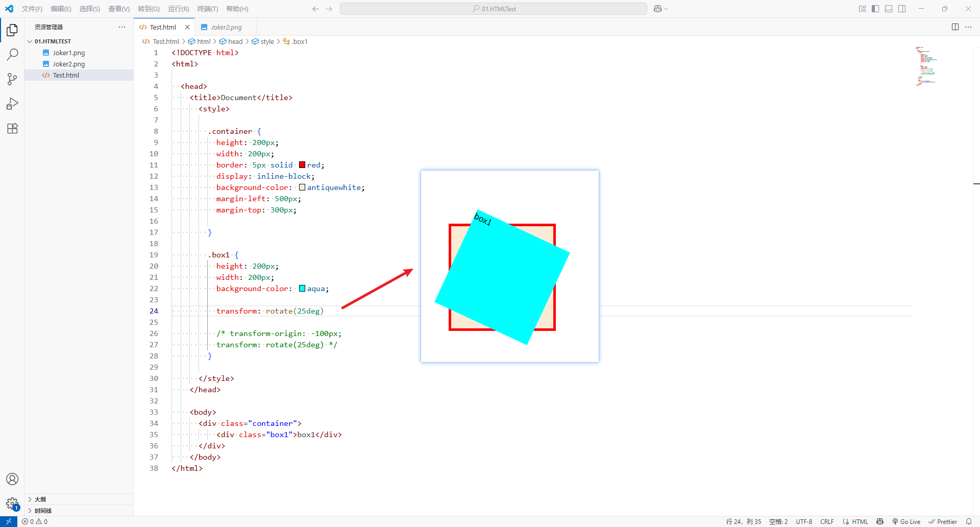Select Test.html in the file tree
980x527 pixels.
(79, 75)
